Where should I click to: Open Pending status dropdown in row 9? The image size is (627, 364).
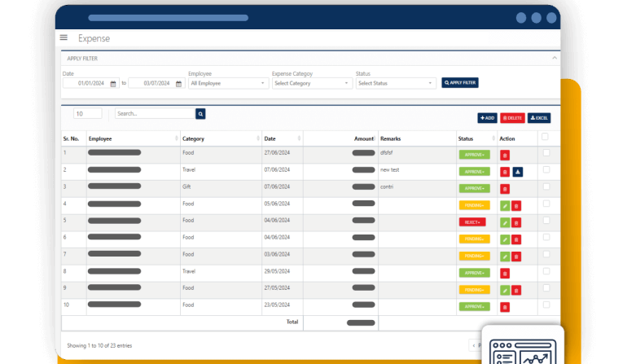474,290
